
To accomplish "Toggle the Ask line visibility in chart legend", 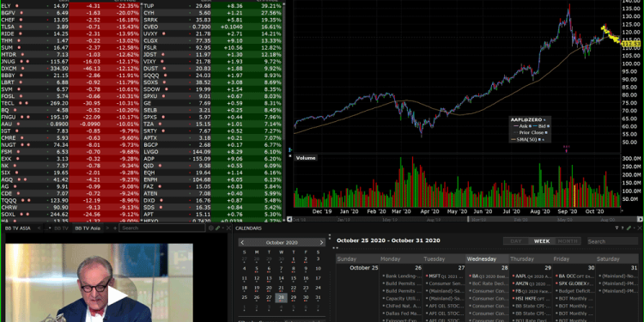I will coord(530,126).
